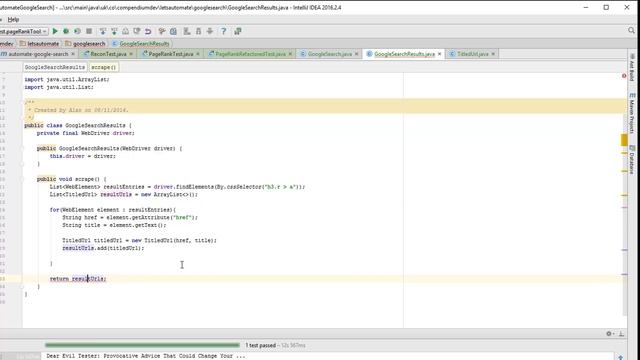The height and width of the screenshot is (360, 640).
Task: Click the 'resultUrls.add(titledUrl);' line
Action: click(x=103, y=248)
